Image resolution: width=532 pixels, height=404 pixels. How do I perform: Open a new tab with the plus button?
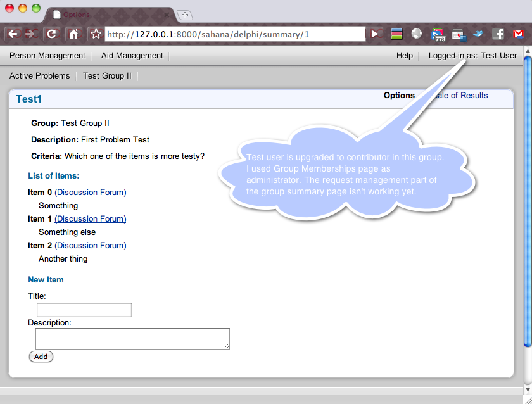pyautogui.click(x=185, y=15)
